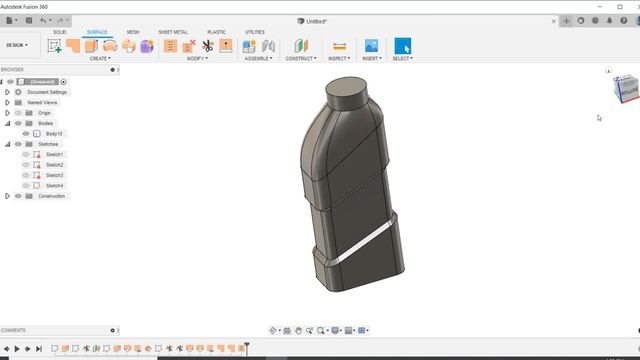Collapse the Bodies folder

(7, 123)
